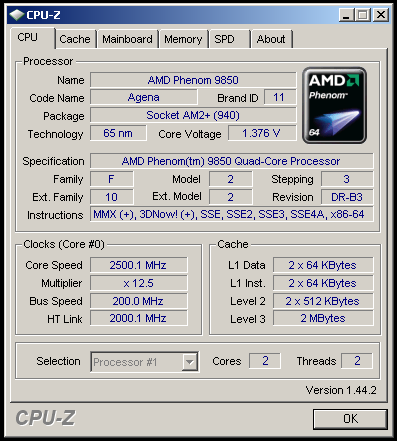Click the AMD Phenom 64 logo
Image resolution: width=397 pixels, height=441 pixels.
tap(334, 106)
